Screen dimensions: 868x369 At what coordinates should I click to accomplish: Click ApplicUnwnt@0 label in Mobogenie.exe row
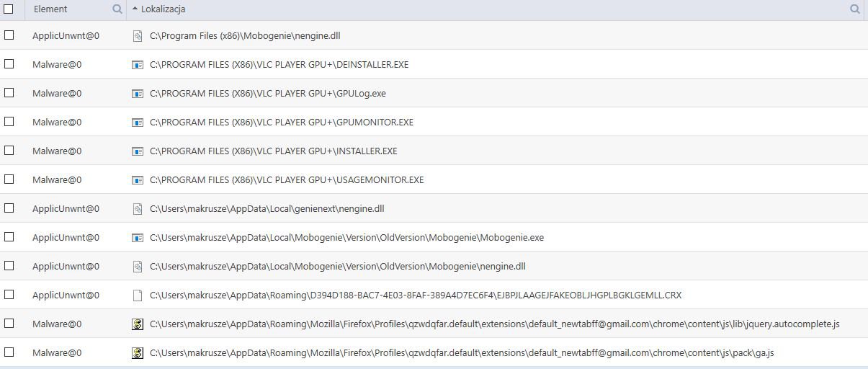(66, 237)
